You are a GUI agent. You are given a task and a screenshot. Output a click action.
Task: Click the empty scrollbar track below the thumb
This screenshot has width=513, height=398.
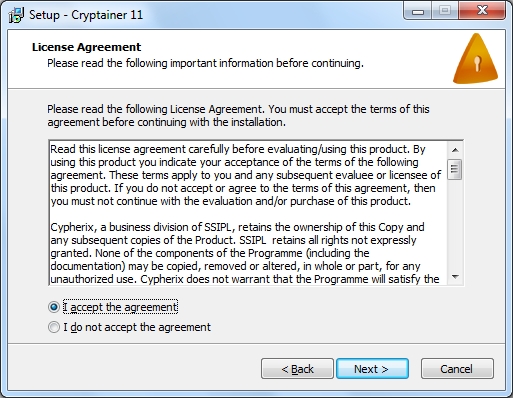(455, 224)
